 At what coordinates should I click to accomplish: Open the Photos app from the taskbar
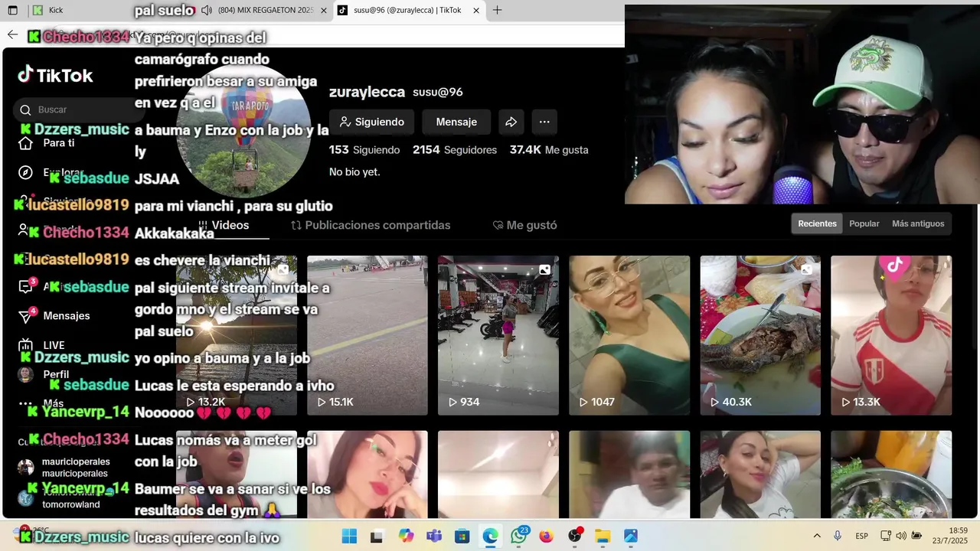click(x=631, y=536)
